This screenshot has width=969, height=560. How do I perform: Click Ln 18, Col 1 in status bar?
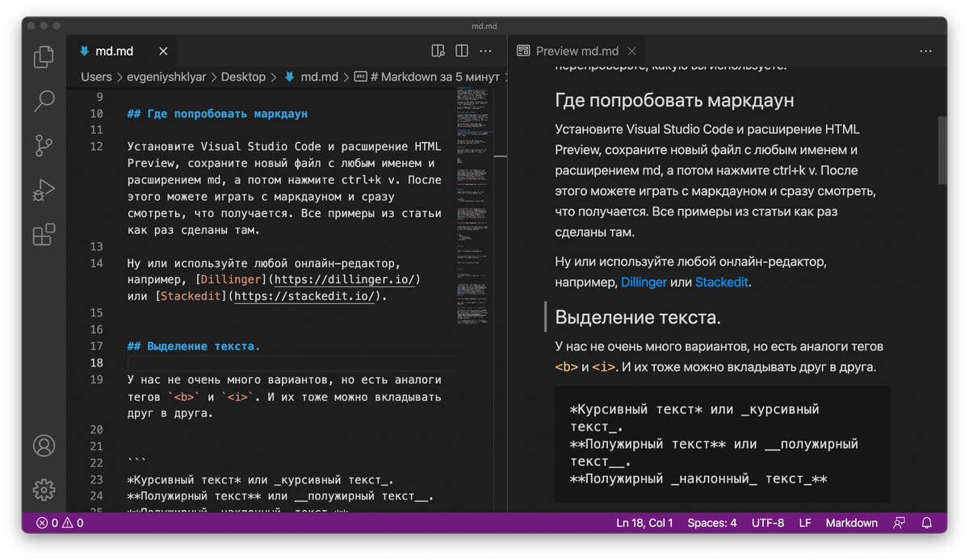point(644,523)
